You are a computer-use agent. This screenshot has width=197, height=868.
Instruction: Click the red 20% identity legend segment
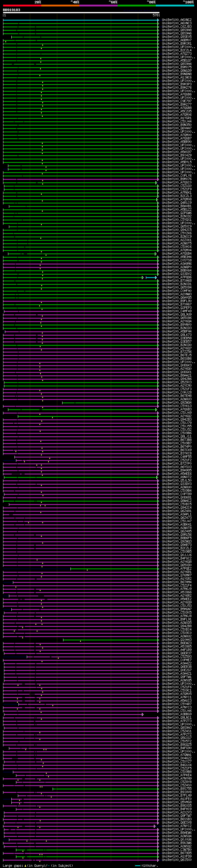22,6
